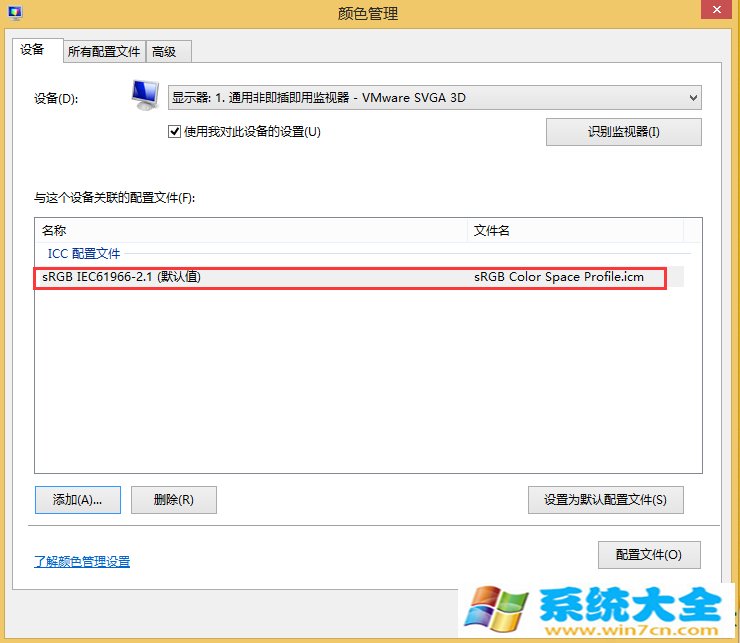Click 设置为默认配置文件(S) button
Screen dimensions: 740x643
click(605, 499)
